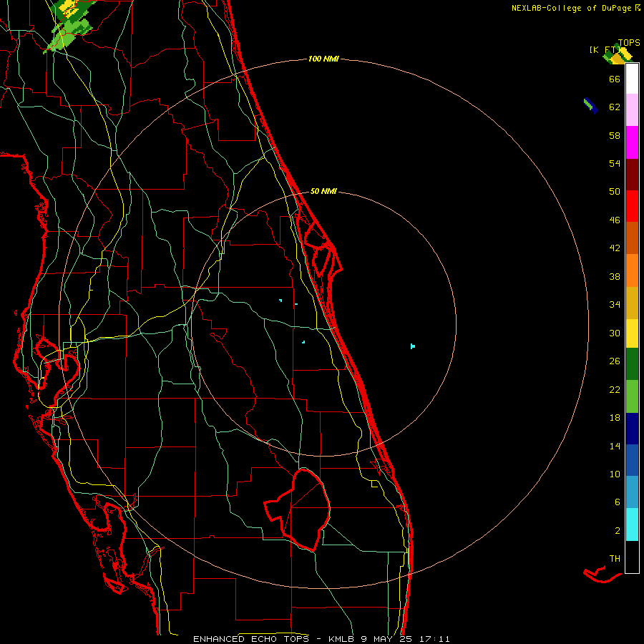Click the cyan echo offshore inside 50 NMI ring
Image resolution: width=644 pixels, height=644 pixels.
[x=413, y=346]
